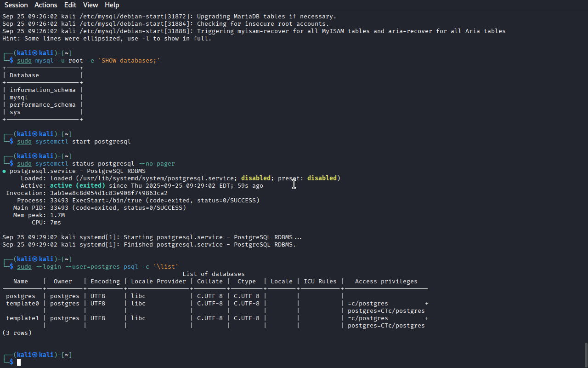The height and width of the screenshot is (368, 588).
Task: Open the Session menu
Action: (16, 5)
